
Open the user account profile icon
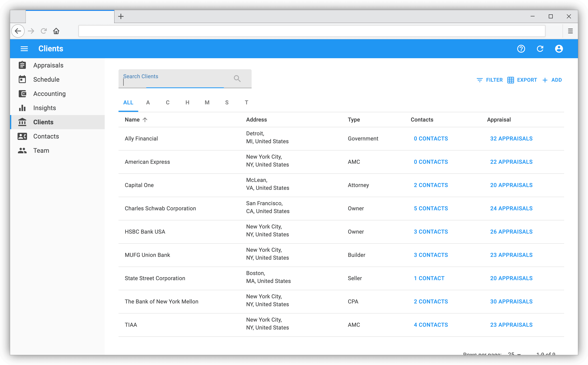[559, 49]
